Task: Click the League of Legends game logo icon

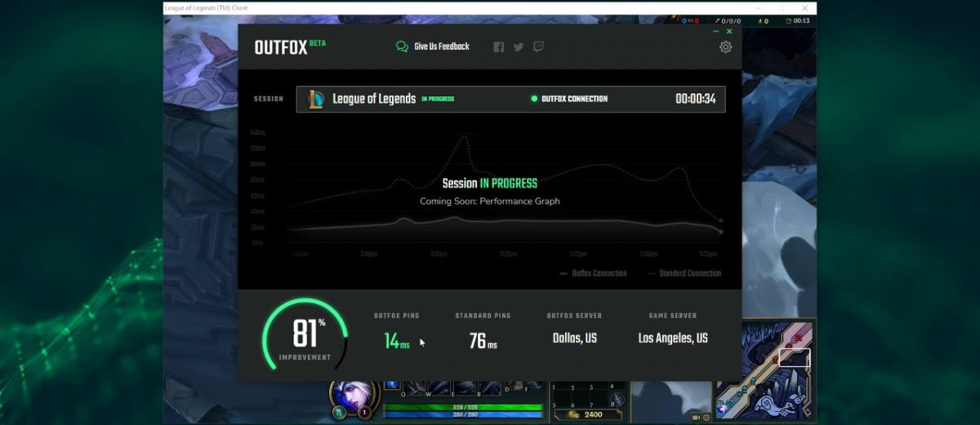Action: (316, 99)
